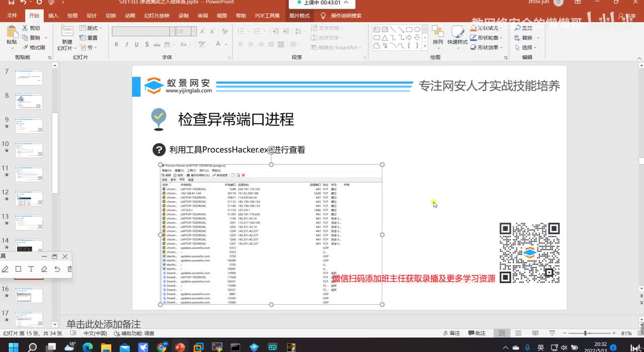Open Microsoft Edge from the taskbar
Image resolution: width=644 pixels, height=352 pixels.
[87, 347]
